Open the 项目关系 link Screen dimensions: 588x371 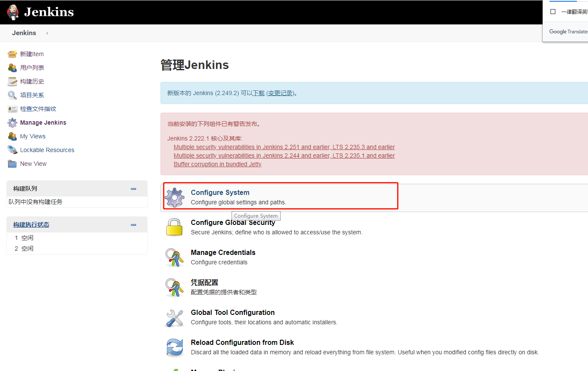(32, 95)
